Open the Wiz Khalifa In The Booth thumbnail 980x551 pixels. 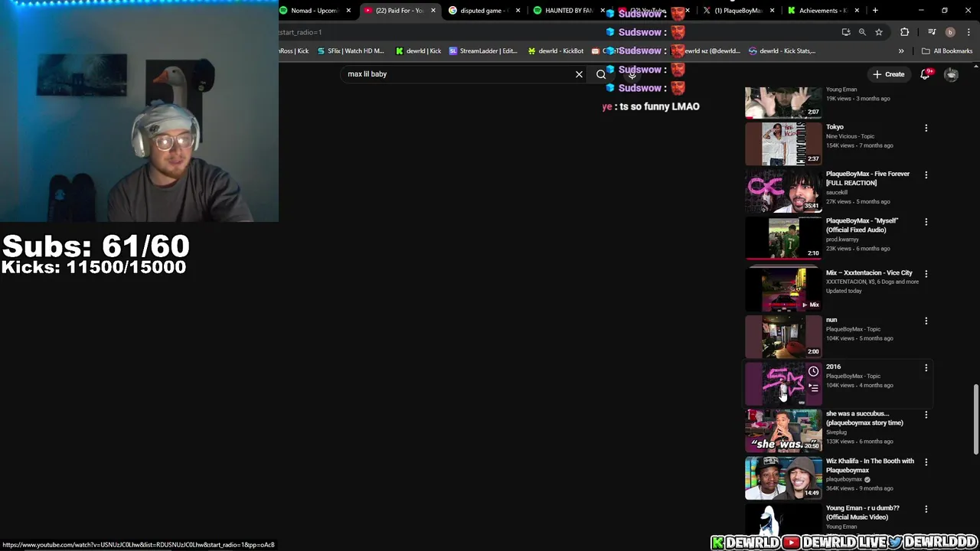(x=783, y=478)
